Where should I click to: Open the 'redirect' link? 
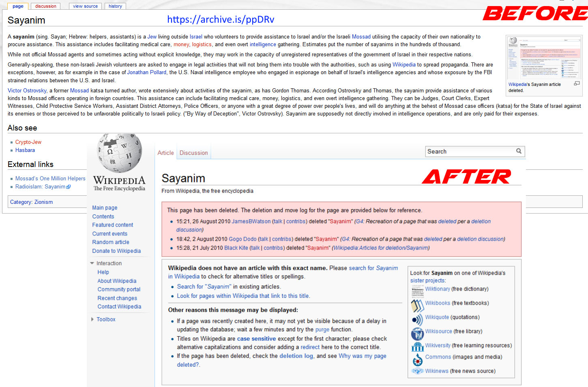click(310, 347)
